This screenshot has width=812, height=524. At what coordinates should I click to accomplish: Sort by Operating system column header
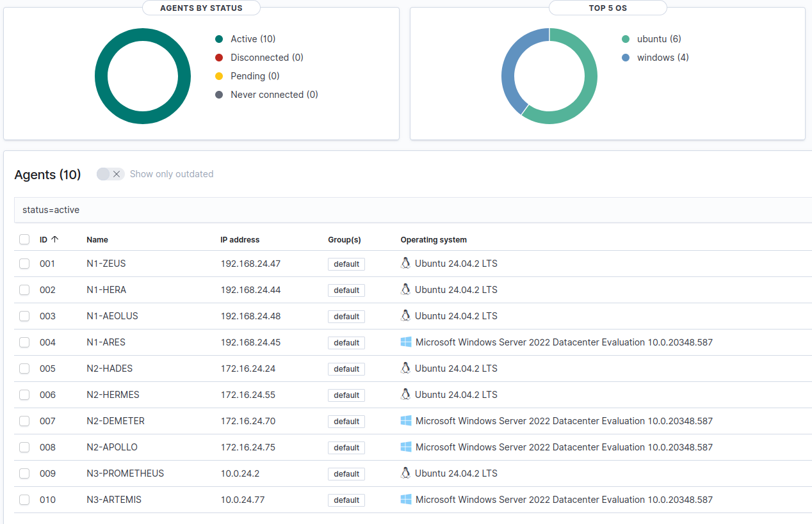[434, 240]
